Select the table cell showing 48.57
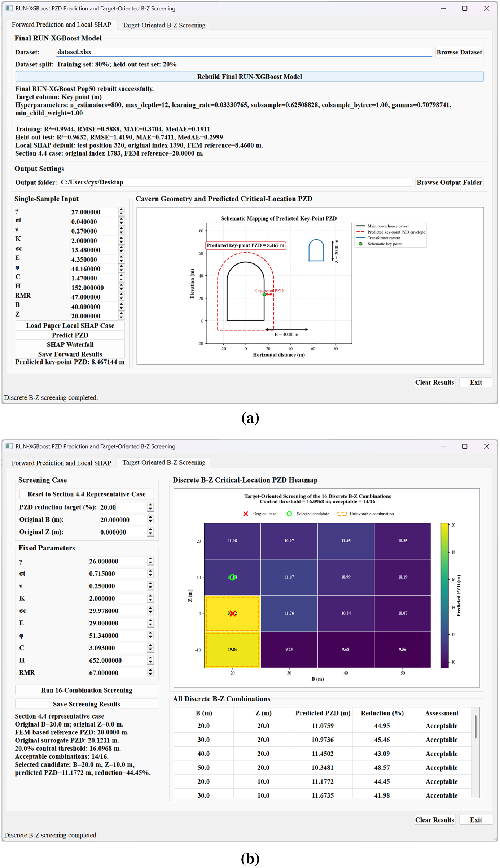This screenshot has width=500, height=868. point(382,768)
